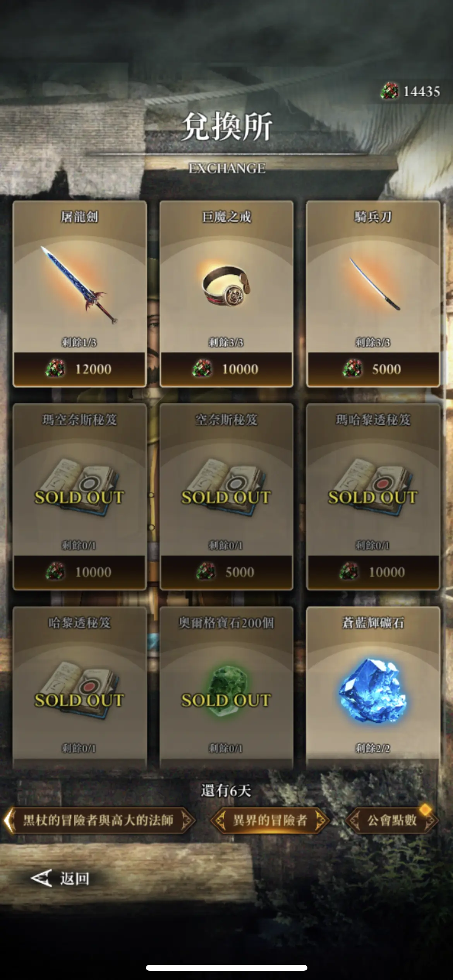The image size is (453, 980).
Task: Tap the 10000 price bar under 瑪空奈斯秘笈
Action: tap(79, 572)
